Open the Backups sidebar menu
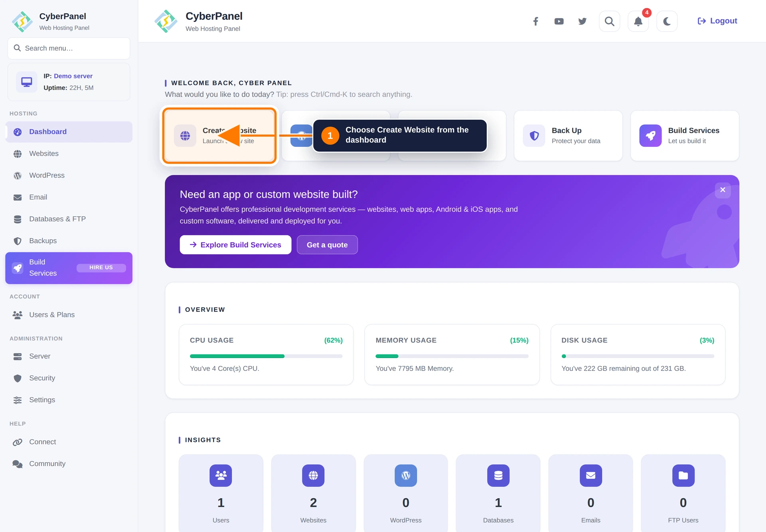This screenshot has height=532, width=766. pyautogui.click(x=69, y=241)
